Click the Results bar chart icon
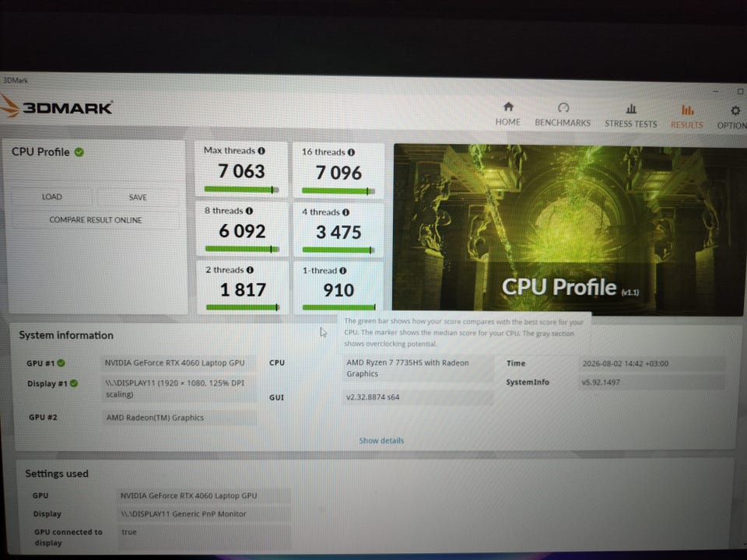Viewport: 747px width, 560px height. point(687,110)
